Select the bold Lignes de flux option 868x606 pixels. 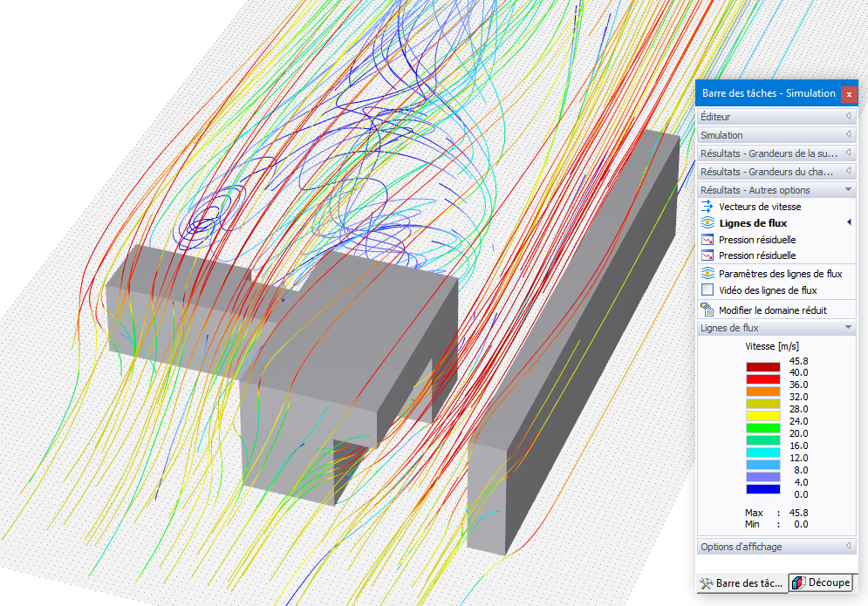coord(753,223)
